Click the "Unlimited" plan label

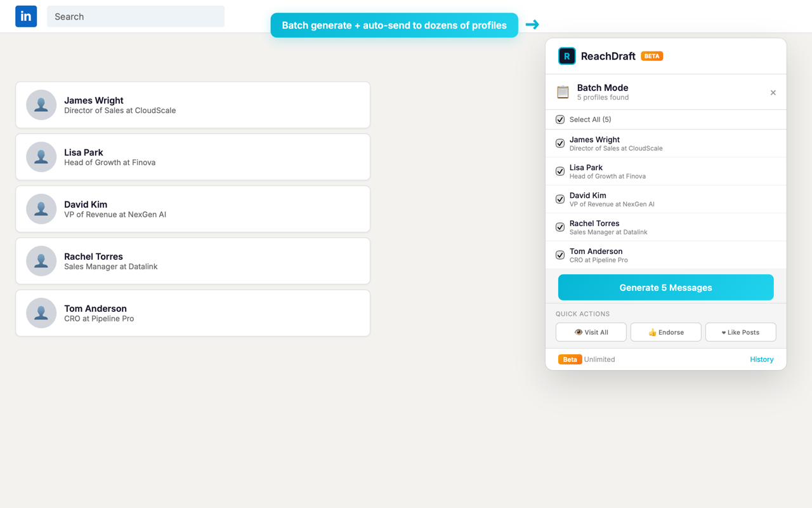[x=599, y=359]
